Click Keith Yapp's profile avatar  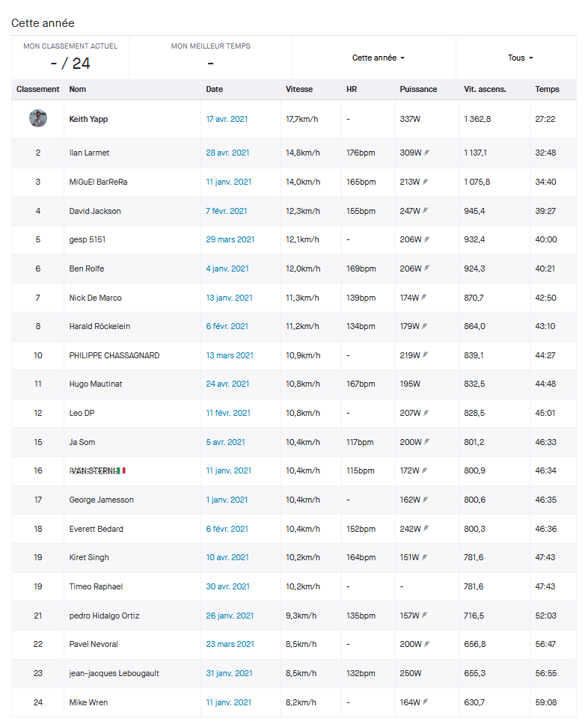tap(38, 118)
